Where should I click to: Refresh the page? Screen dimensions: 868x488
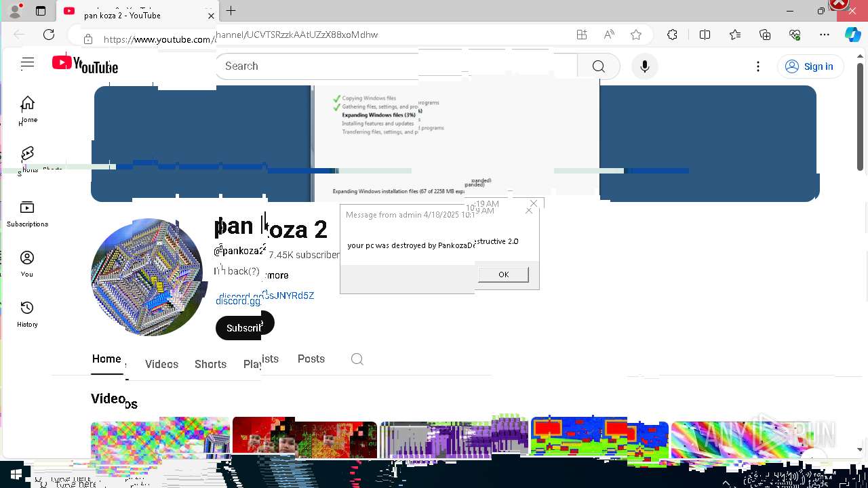tap(49, 35)
